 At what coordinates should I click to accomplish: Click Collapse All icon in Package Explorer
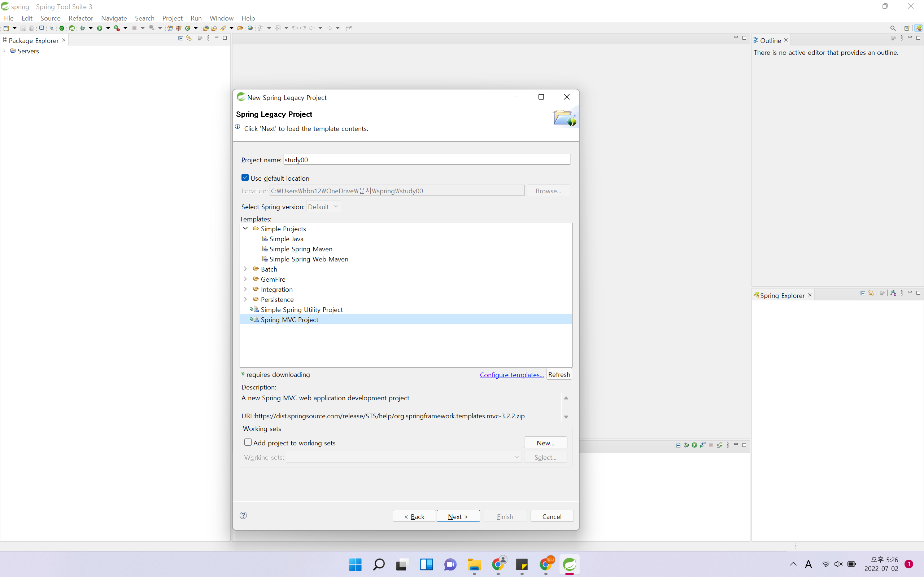pyautogui.click(x=180, y=38)
